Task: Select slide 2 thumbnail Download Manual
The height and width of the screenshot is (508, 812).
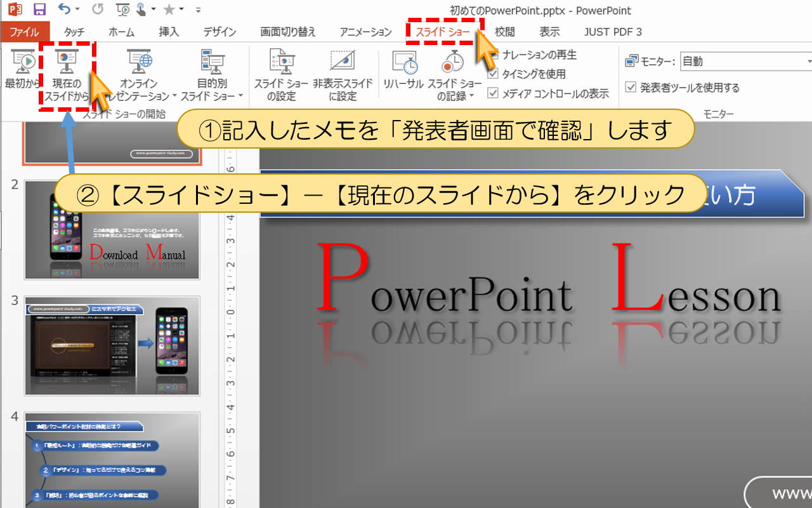Action: pos(112,230)
